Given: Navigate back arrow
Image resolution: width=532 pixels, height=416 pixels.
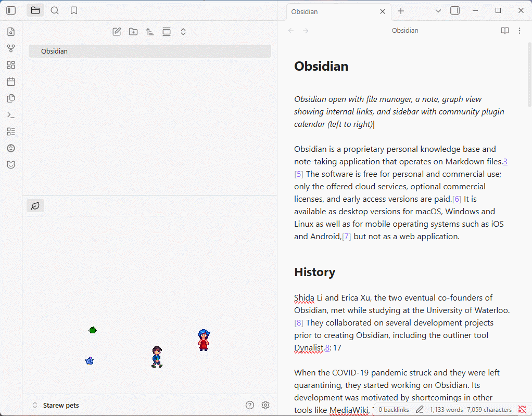Looking at the screenshot, I should (x=291, y=31).
